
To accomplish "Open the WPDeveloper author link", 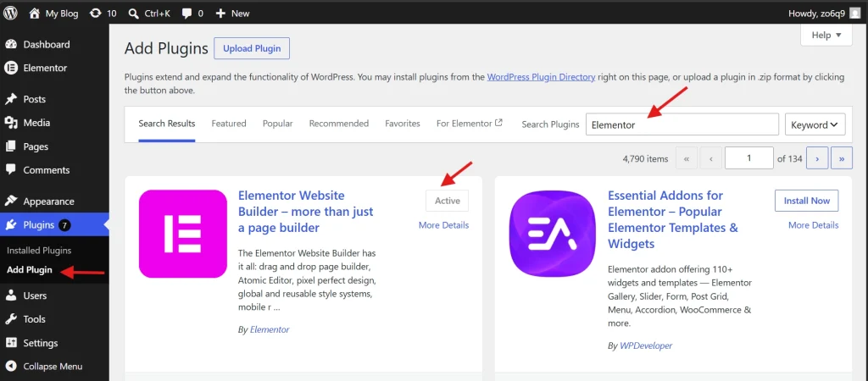I will click(646, 345).
